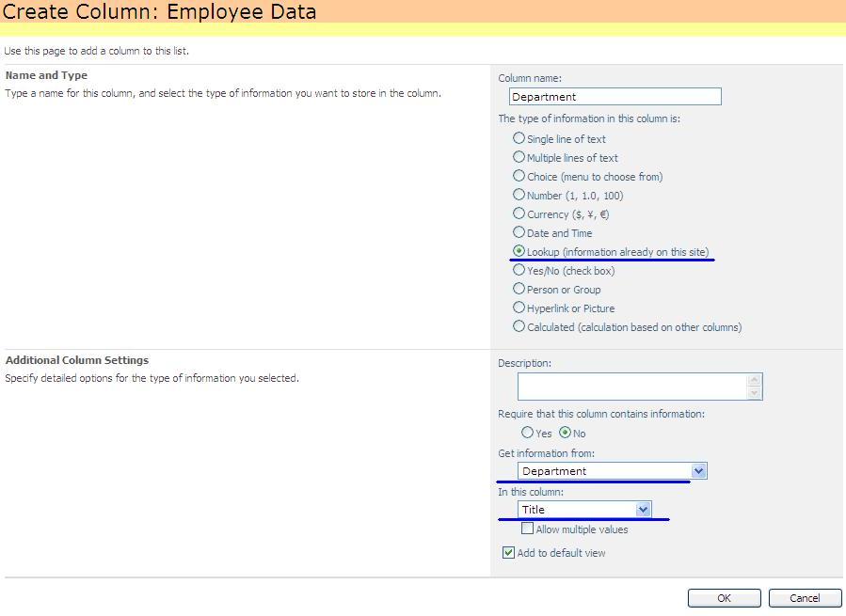Select "Hyperlink or Picture" type

[x=519, y=308]
